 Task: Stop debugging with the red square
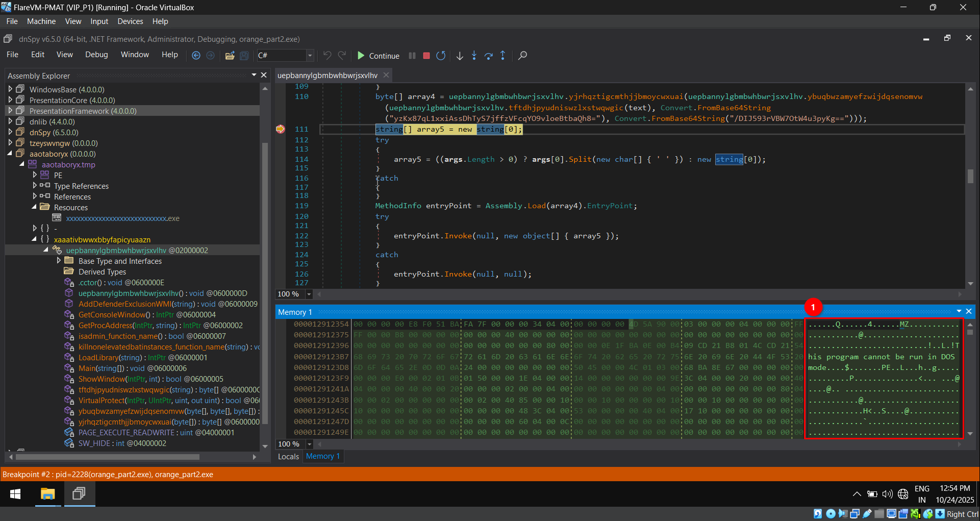pos(426,56)
